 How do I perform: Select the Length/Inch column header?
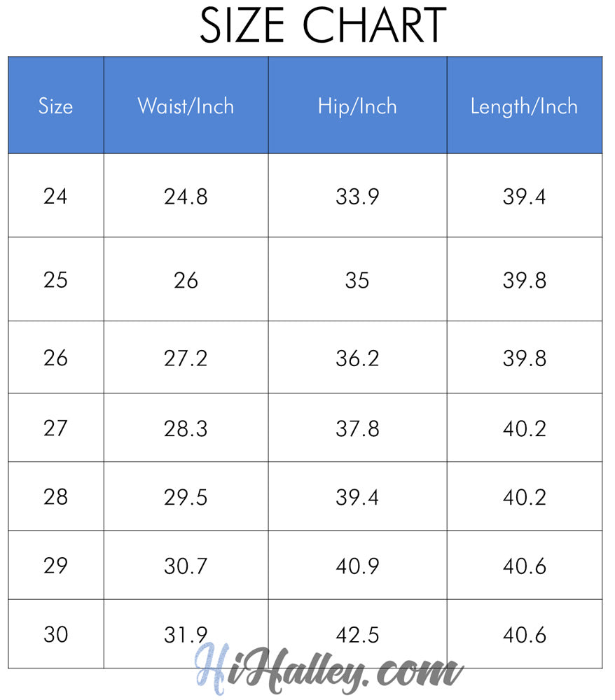(x=524, y=106)
